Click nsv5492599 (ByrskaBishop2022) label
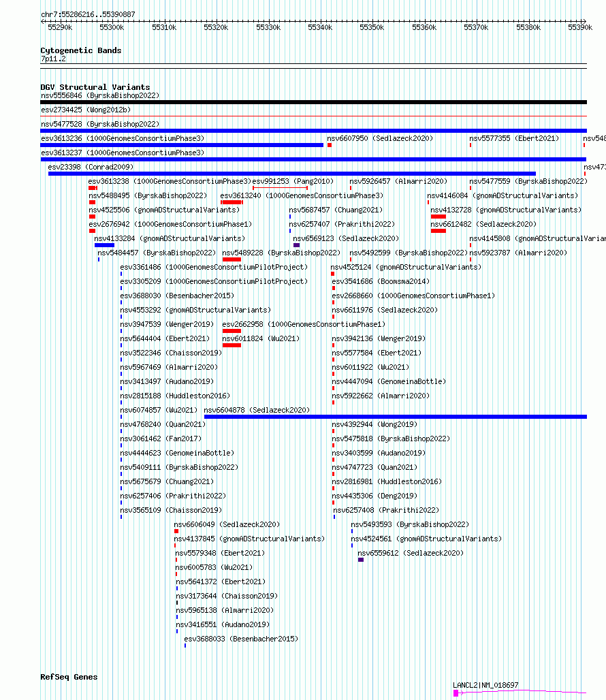This screenshot has width=606, height=700. [409, 253]
